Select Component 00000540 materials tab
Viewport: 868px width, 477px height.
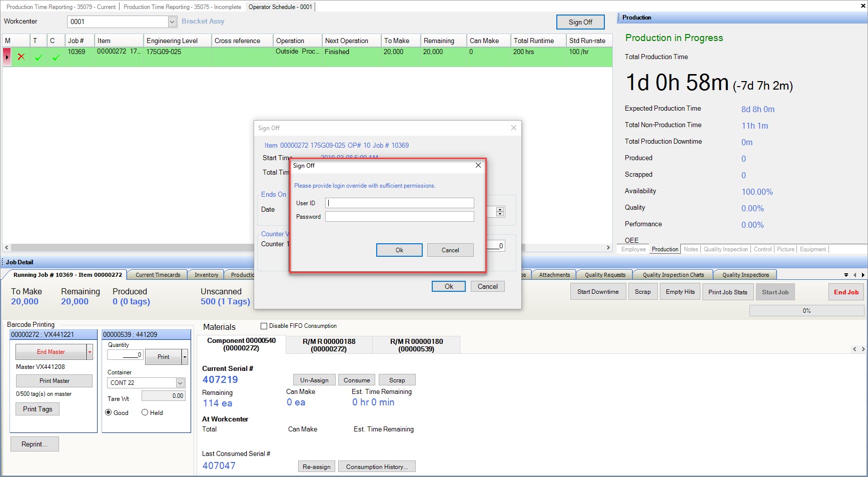[x=241, y=344]
